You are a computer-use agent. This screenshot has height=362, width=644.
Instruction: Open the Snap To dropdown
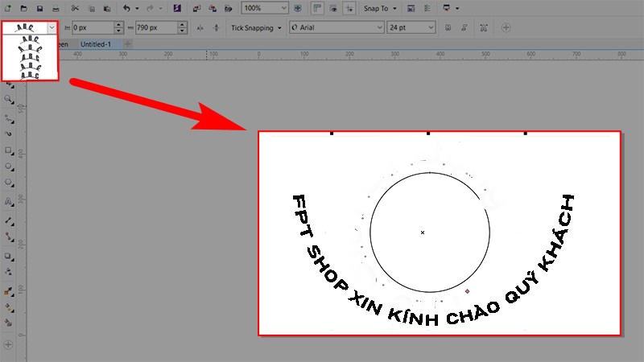[380, 8]
